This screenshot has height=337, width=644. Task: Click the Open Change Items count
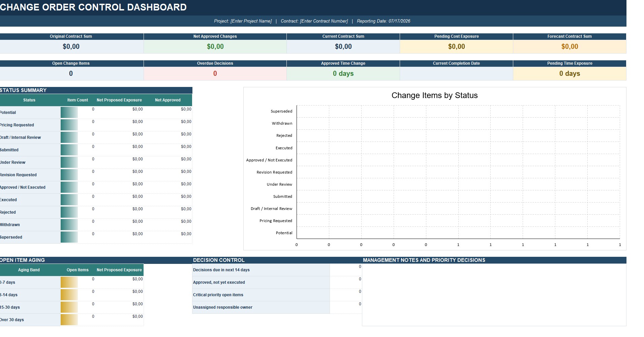coord(71,73)
